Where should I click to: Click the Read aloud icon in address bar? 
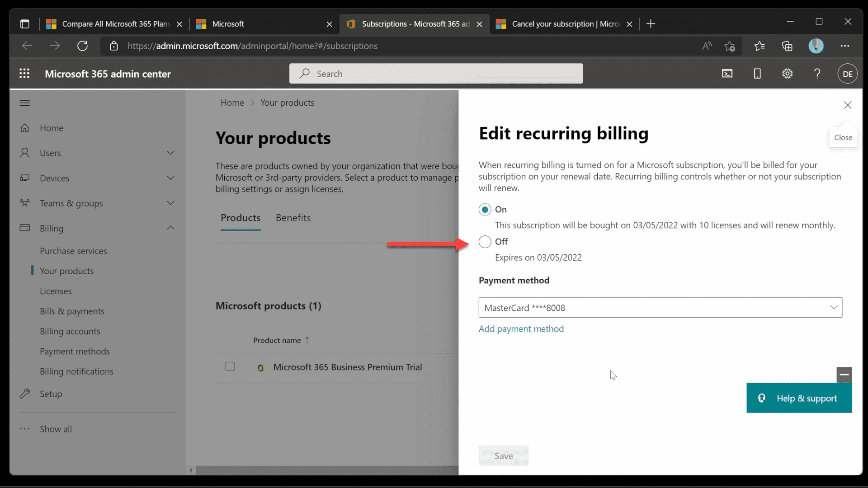click(x=707, y=46)
